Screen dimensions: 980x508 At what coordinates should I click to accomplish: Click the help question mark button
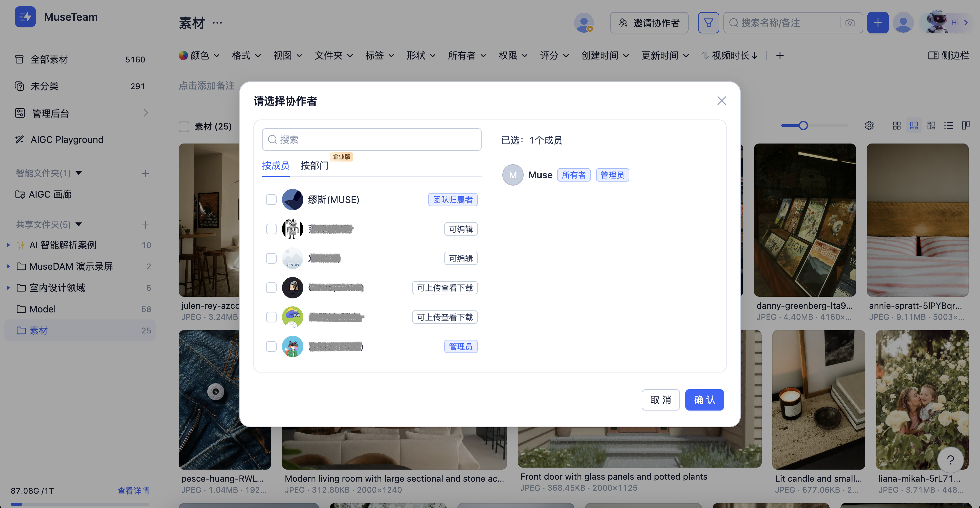pyautogui.click(x=950, y=460)
